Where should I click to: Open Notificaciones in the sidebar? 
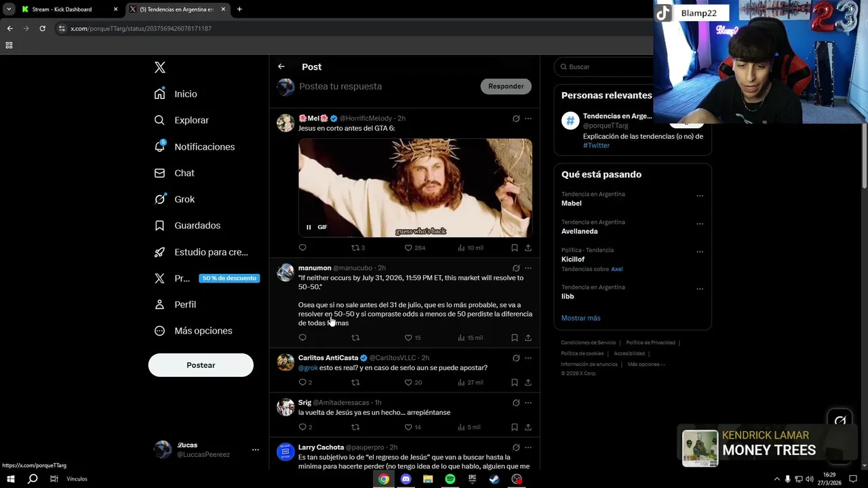[194, 146]
